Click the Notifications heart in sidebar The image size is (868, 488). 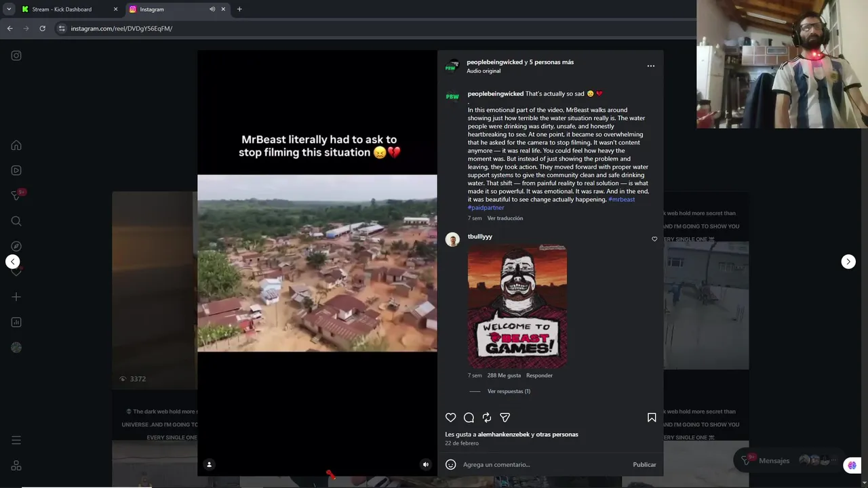point(16,271)
